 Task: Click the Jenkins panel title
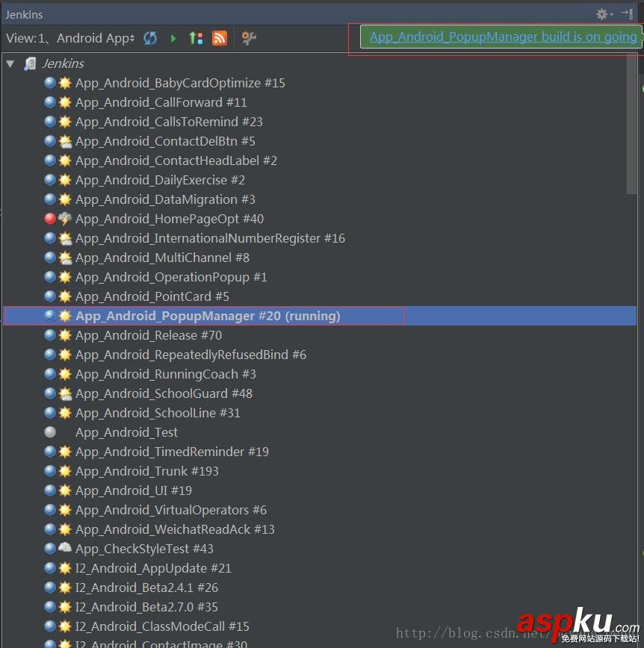[24, 13]
